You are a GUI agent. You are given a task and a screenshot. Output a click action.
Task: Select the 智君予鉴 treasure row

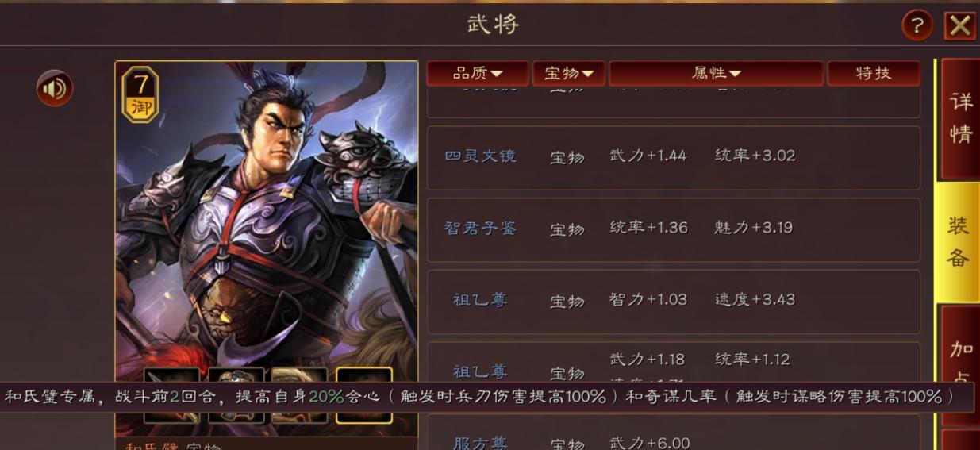coord(674,230)
